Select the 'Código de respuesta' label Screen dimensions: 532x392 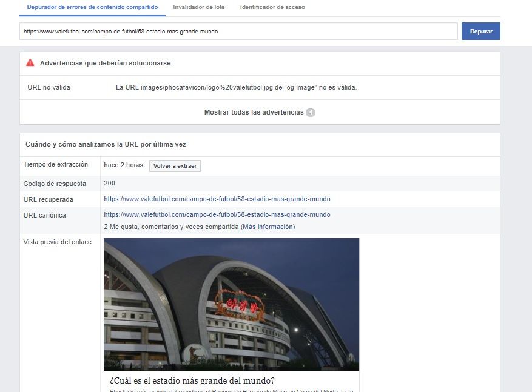55,184
